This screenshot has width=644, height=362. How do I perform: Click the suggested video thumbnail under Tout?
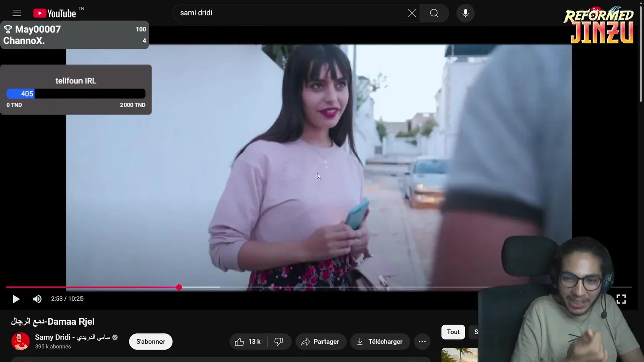pyautogui.click(x=459, y=355)
